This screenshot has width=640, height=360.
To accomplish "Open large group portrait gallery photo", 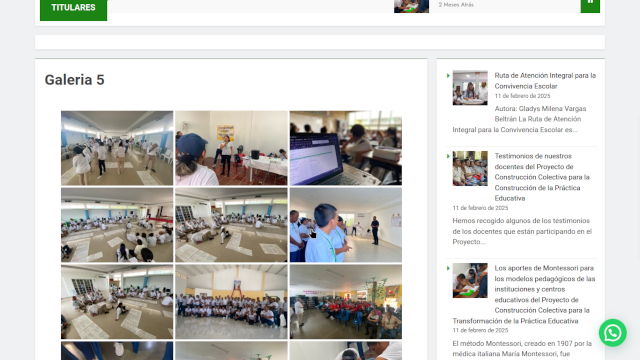I will coord(231,302).
